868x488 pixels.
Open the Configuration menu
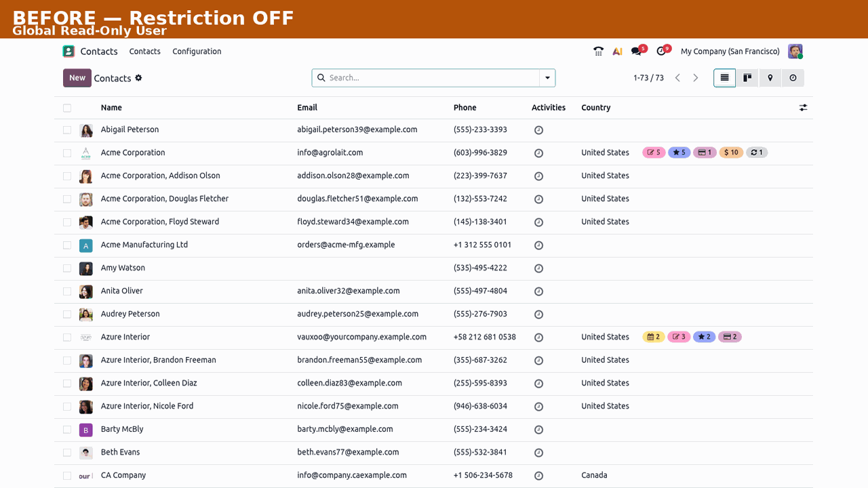197,52
